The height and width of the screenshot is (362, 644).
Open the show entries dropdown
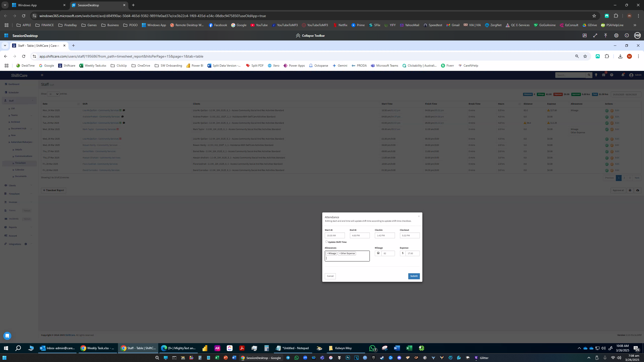[53, 94]
